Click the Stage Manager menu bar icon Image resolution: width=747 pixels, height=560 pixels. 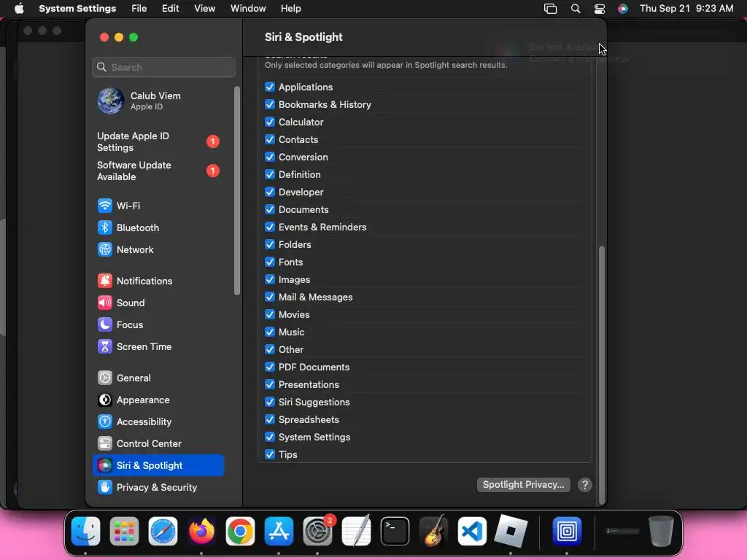[550, 9]
